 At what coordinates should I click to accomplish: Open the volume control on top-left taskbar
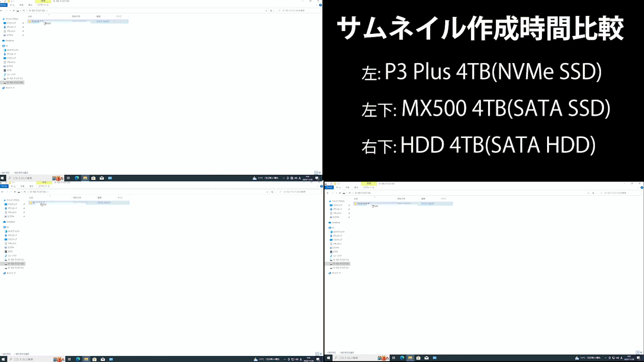coord(296,178)
